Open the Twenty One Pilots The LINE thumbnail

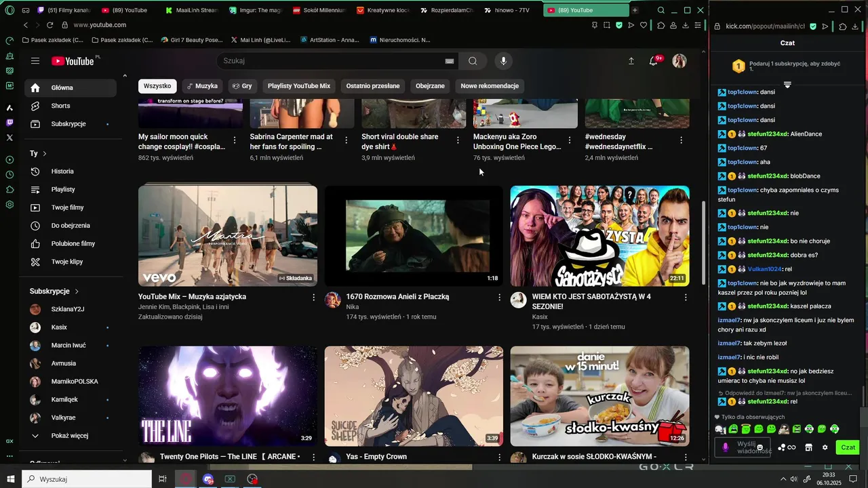click(x=228, y=396)
